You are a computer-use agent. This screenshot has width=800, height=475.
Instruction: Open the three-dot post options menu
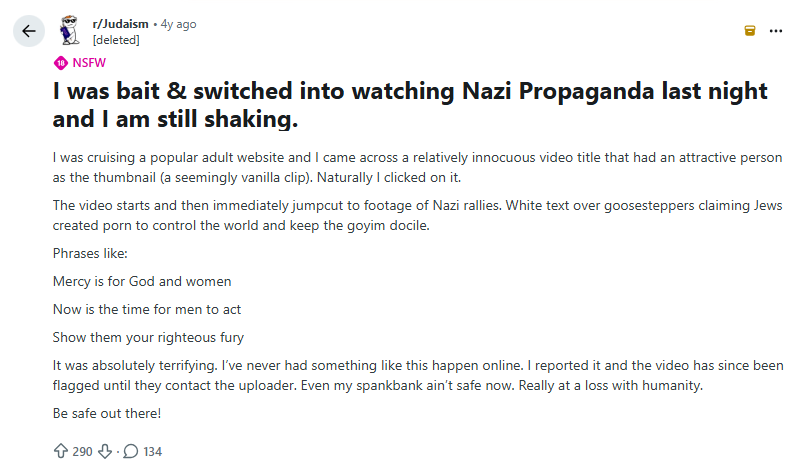(776, 31)
